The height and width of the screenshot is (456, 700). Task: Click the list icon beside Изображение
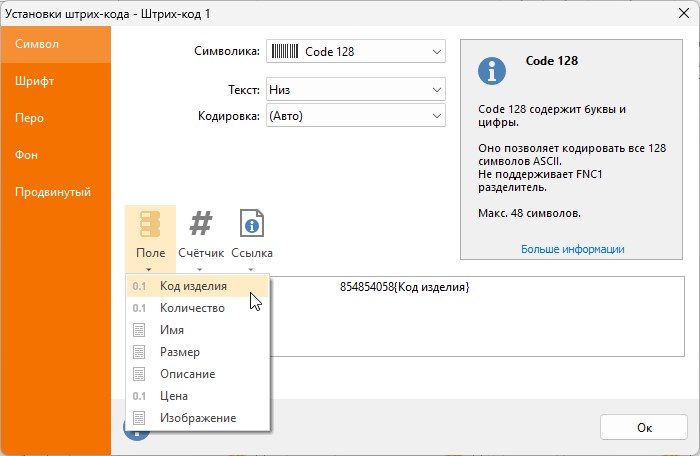139,418
